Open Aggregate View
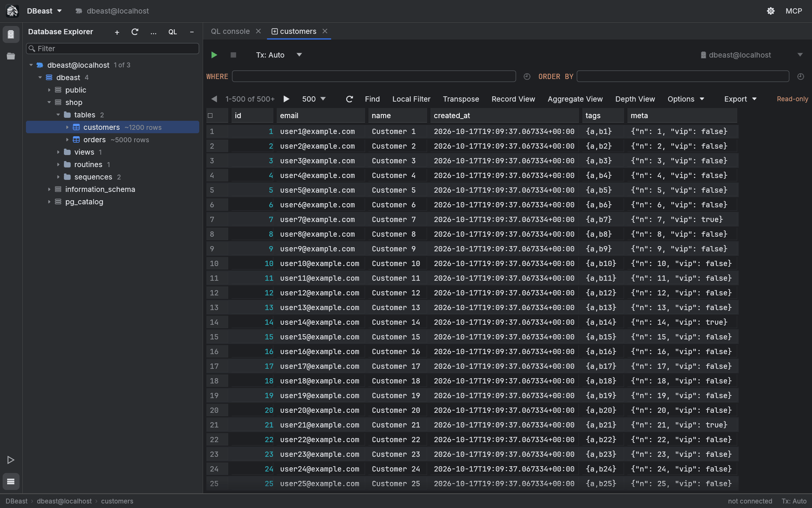 pyautogui.click(x=575, y=99)
